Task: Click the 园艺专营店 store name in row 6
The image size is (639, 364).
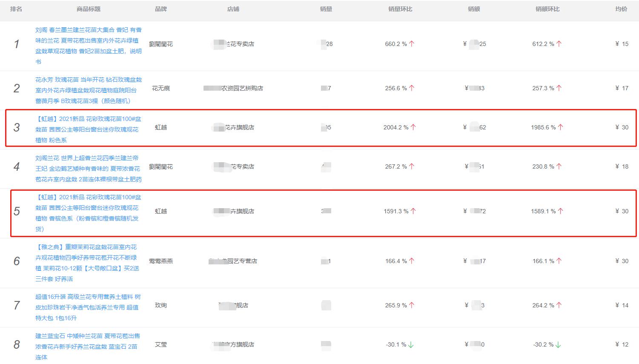Action: click(233, 261)
